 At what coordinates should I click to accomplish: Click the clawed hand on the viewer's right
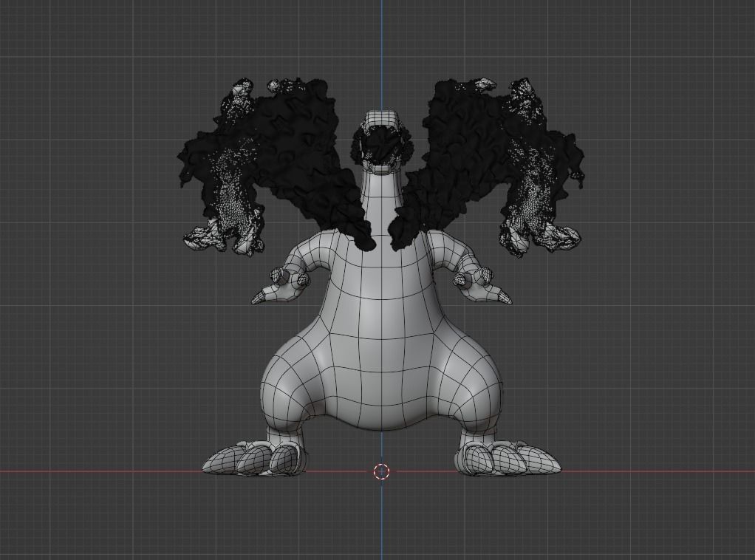click(x=482, y=285)
